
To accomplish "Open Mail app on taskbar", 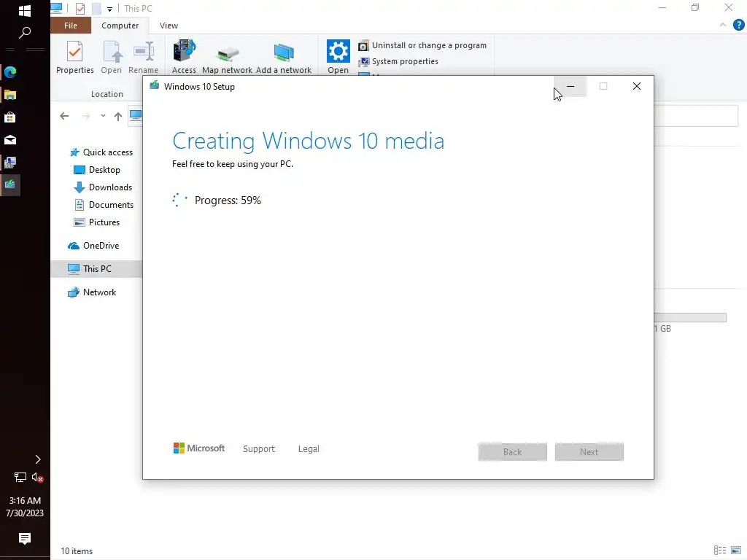I will point(10,140).
